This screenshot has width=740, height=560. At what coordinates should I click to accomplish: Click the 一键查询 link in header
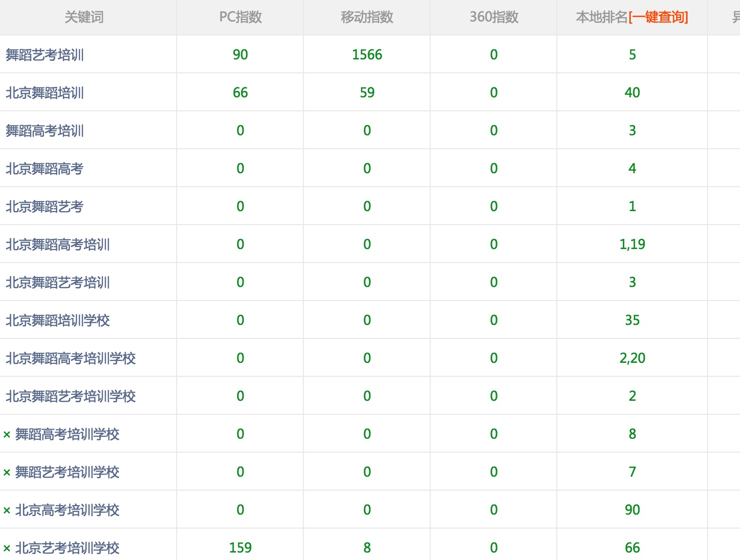pyautogui.click(x=658, y=17)
